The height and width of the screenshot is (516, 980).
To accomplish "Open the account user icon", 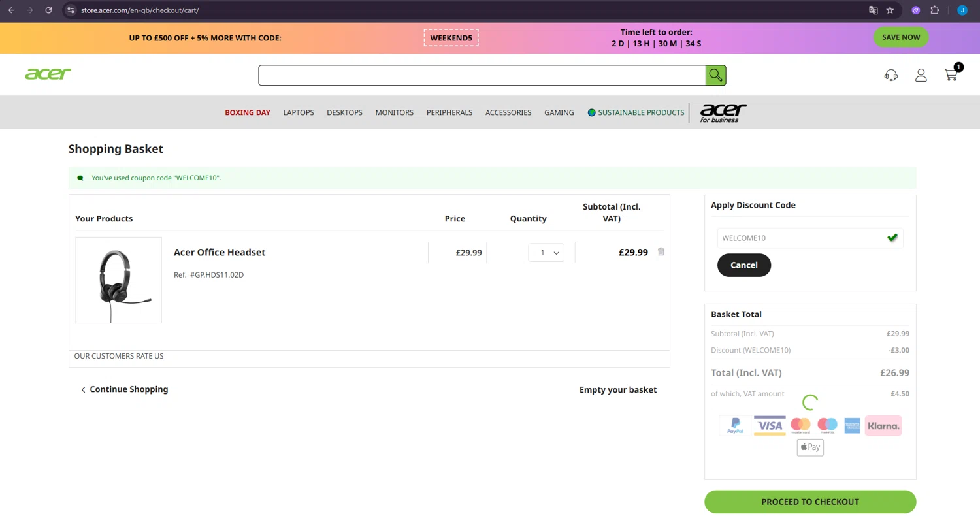I will coord(921,75).
